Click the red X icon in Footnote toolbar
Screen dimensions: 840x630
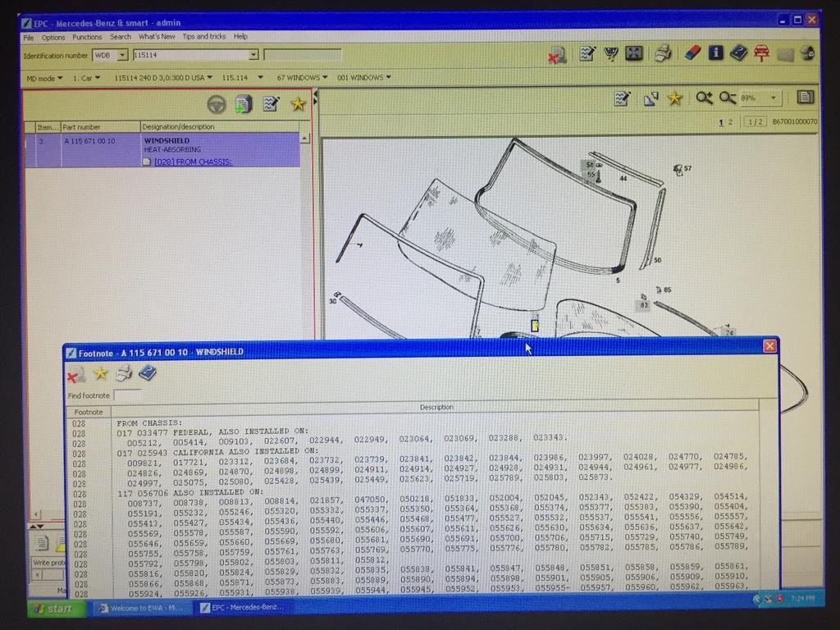75,375
